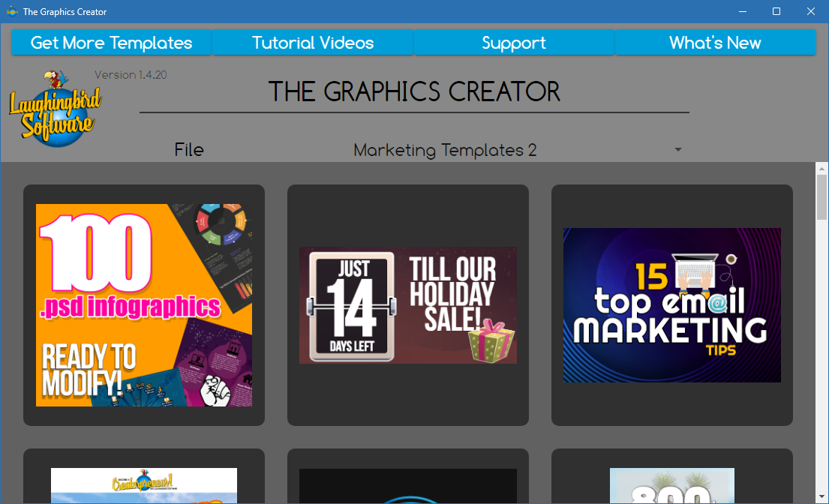Switch to Tutorial Videos
829x504 pixels.
point(312,43)
